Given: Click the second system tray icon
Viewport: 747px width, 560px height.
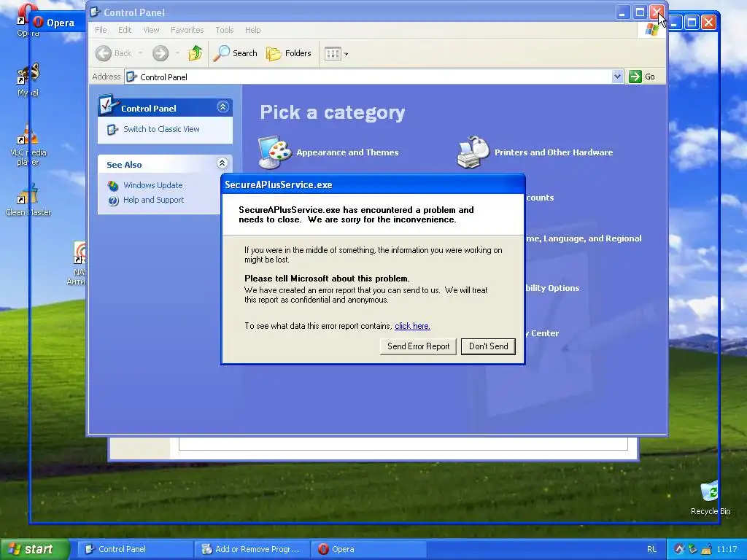Looking at the screenshot, I should pyautogui.click(x=693, y=549).
